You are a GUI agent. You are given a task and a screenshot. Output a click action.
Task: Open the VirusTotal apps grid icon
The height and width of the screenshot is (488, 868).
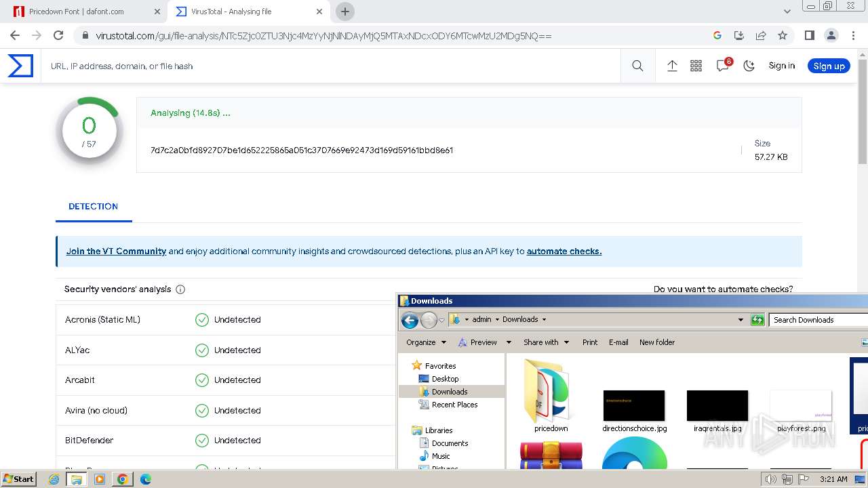[x=696, y=66]
